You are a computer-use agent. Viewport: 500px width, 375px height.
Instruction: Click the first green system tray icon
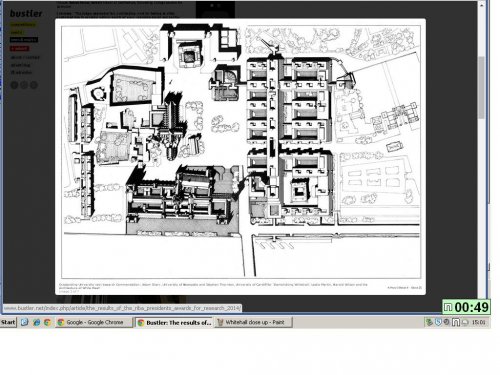430,322
